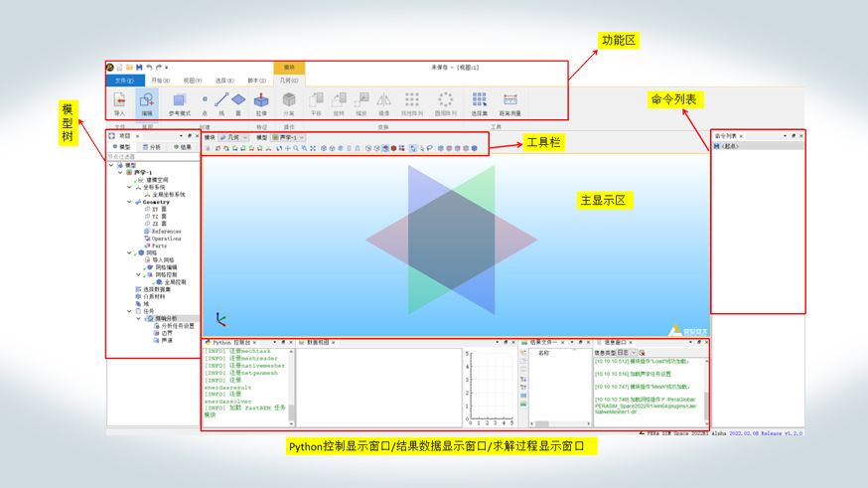Open the 模型 声学-1 model dropdown
Image resolution: width=868 pixels, height=488 pixels.
[x=288, y=138]
